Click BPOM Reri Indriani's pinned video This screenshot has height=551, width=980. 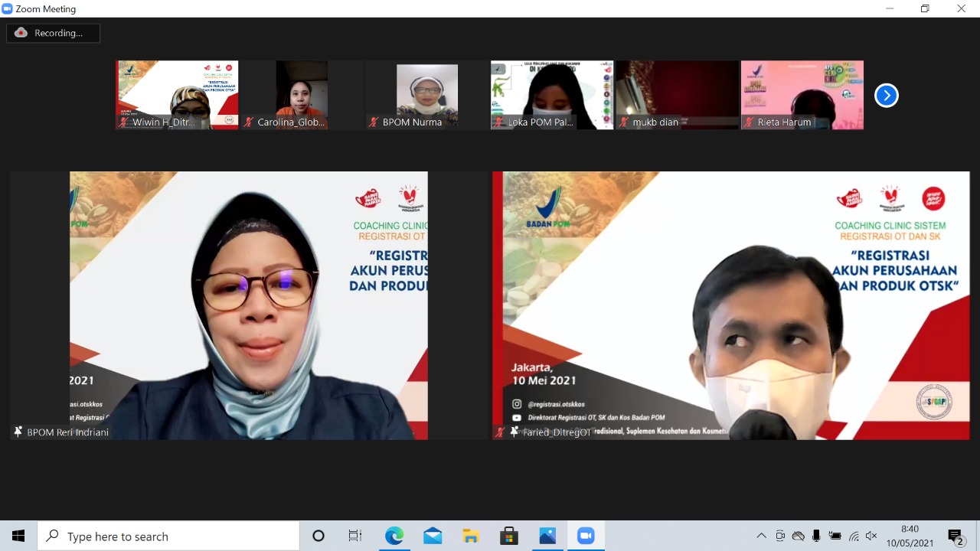point(219,305)
